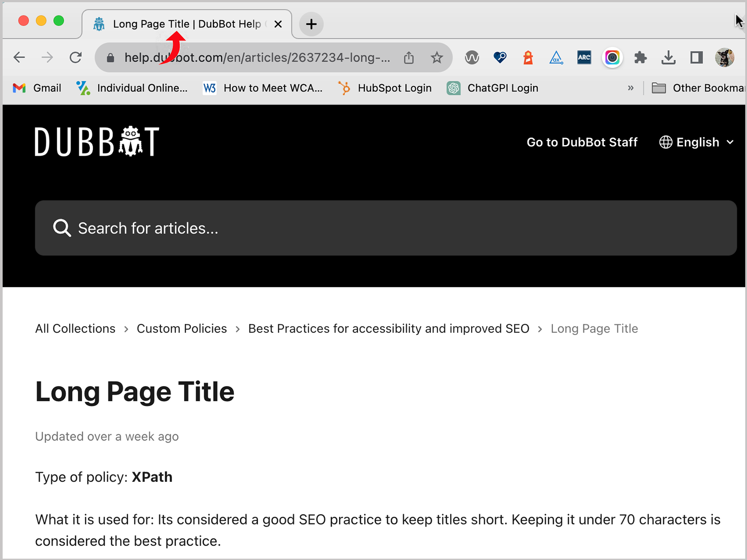
Task: Open the share icon in address bar
Action: coord(408,57)
